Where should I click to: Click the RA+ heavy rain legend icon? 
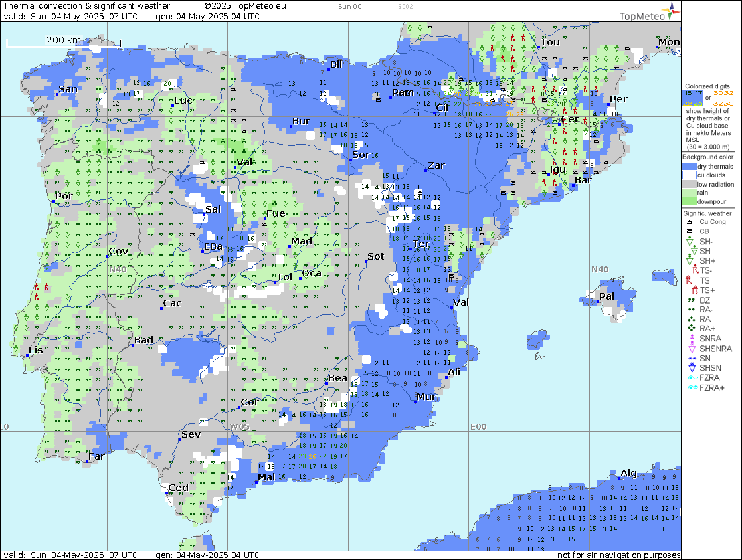(692, 328)
